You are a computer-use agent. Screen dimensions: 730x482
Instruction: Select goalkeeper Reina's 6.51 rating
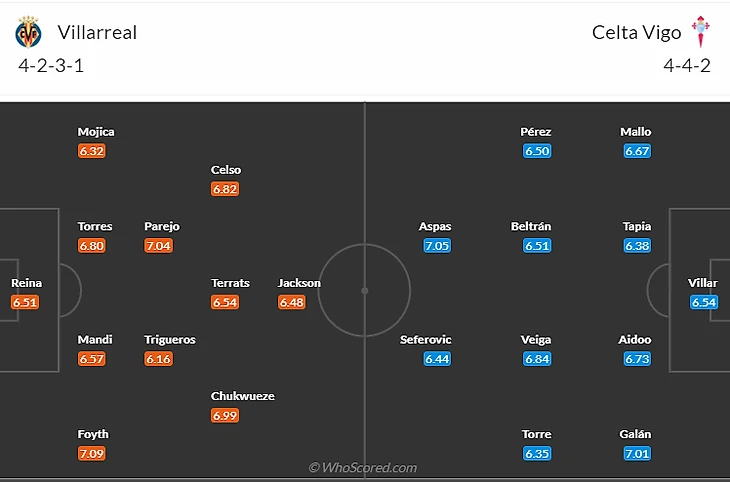(x=25, y=302)
